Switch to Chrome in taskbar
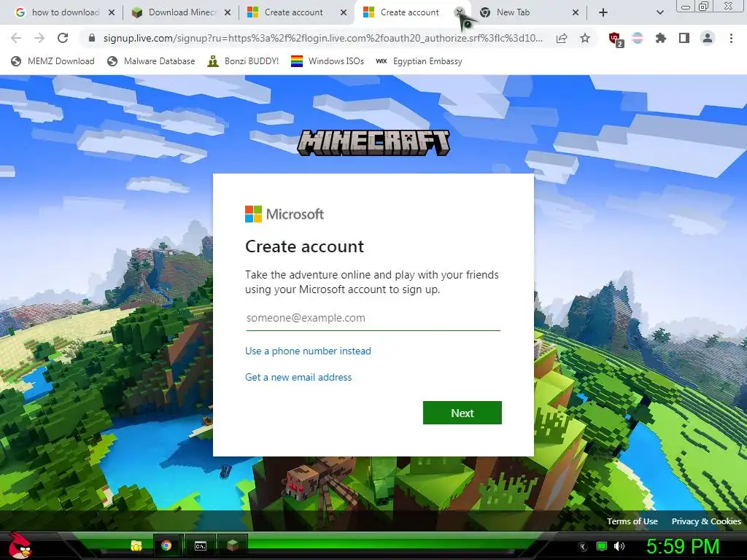This screenshot has width=747, height=560. click(166, 545)
